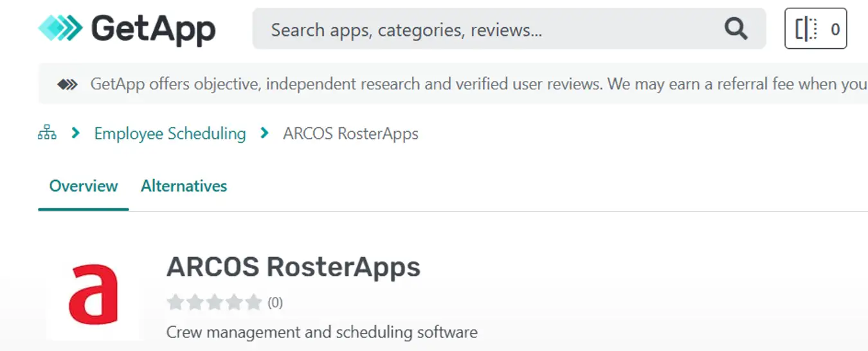Click the search magnifier icon
Image resolution: width=868 pixels, height=351 pixels.
(x=736, y=29)
